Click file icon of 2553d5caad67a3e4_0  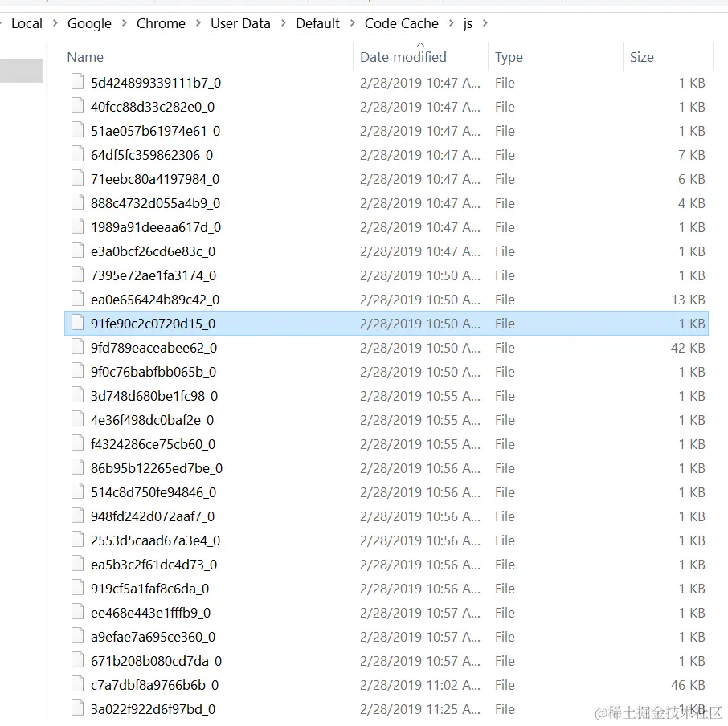click(77, 540)
